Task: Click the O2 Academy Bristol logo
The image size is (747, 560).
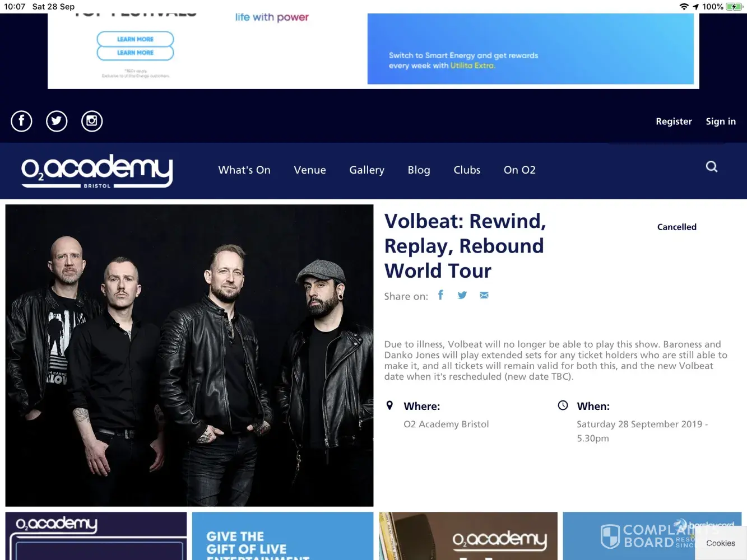Action: tap(97, 170)
